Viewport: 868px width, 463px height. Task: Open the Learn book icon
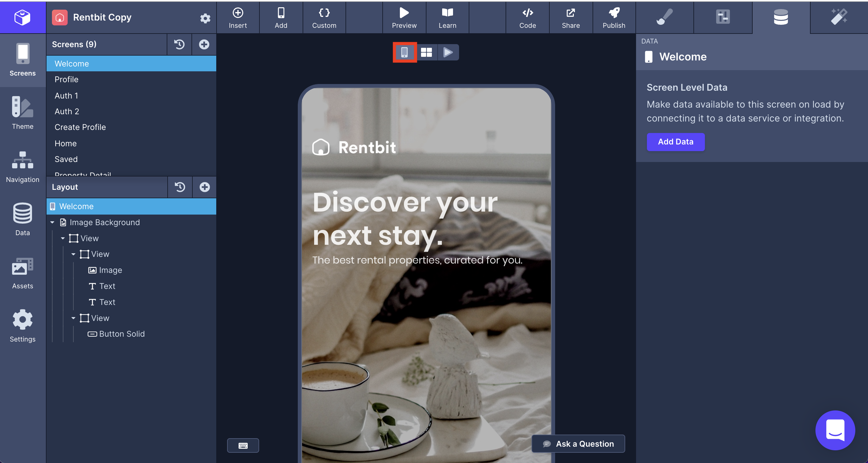pyautogui.click(x=447, y=18)
